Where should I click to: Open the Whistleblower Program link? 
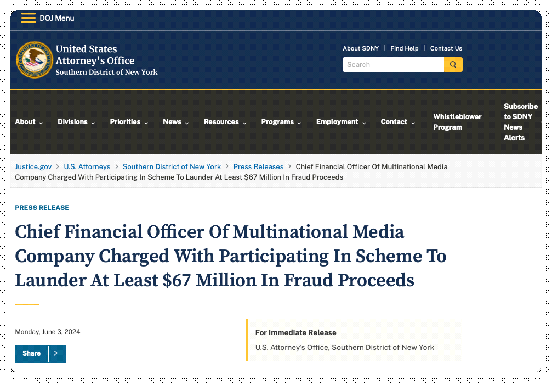[x=457, y=122]
